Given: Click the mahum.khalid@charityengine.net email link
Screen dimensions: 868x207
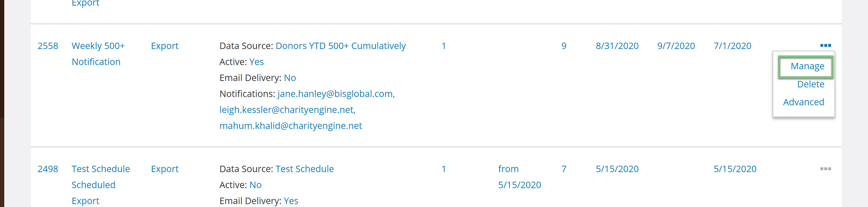Looking at the screenshot, I should 291,125.
